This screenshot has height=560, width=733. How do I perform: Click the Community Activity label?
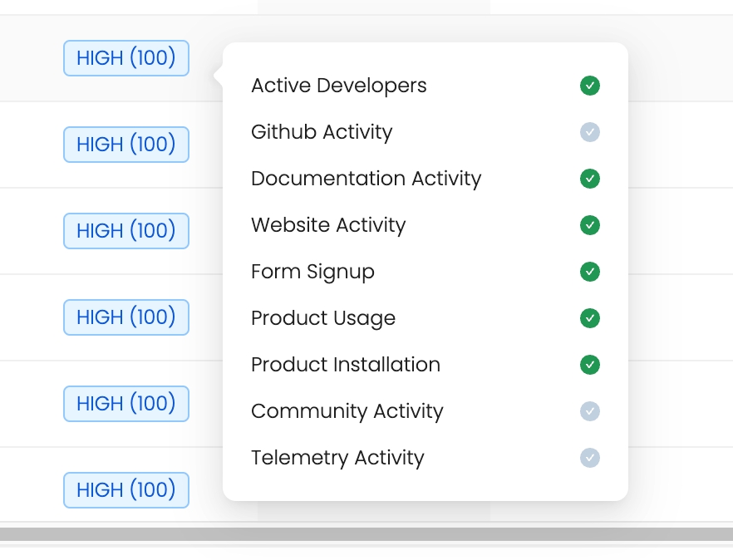[x=347, y=411]
